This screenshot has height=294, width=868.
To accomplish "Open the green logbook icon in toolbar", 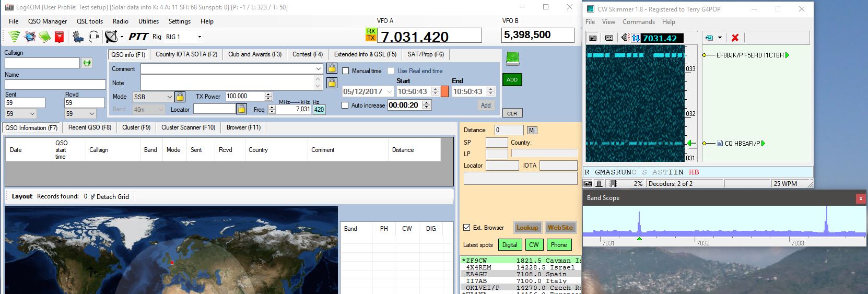I will point(45,37).
